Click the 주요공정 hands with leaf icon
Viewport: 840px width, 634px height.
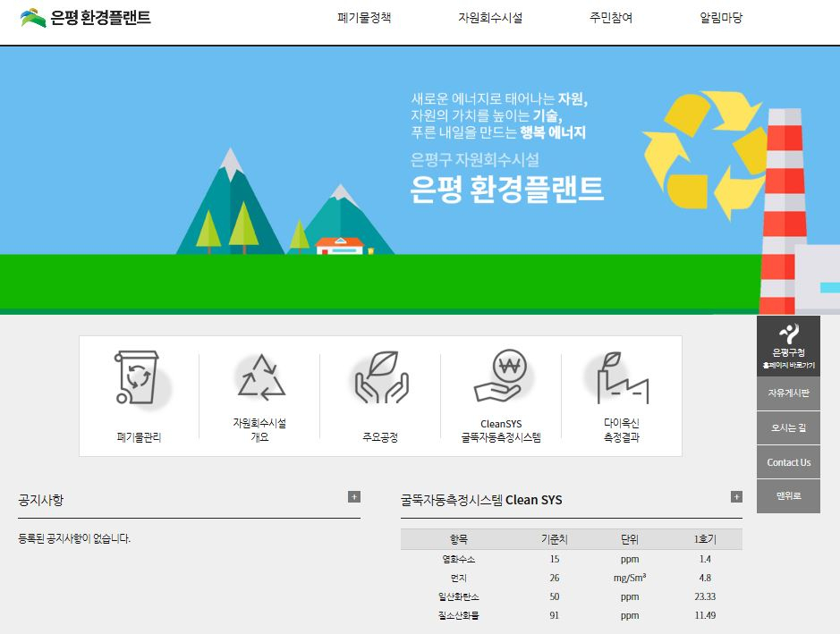click(x=381, y=377)
